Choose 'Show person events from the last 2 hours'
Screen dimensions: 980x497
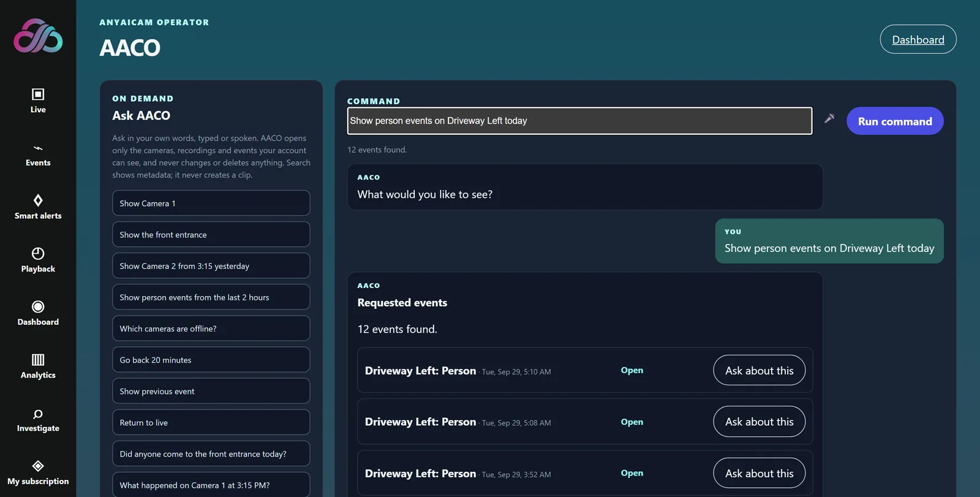211,297
